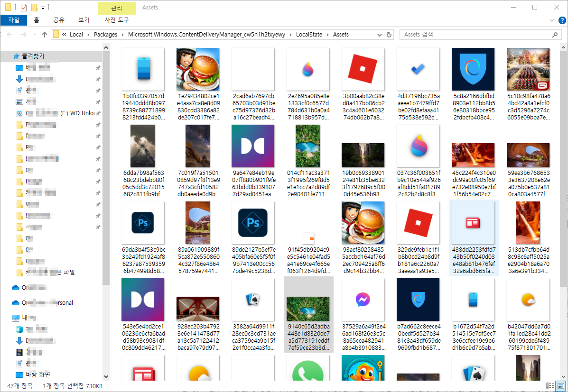
Task: Select the red news icon file 438dd2253fdfd7
Action: (474, 238)
